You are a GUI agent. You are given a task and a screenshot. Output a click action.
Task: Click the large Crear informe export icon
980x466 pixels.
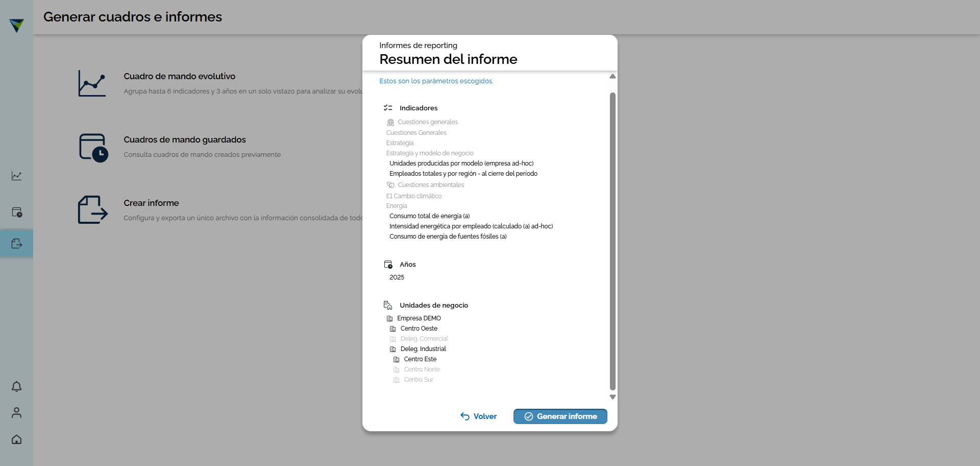[92, 209]
